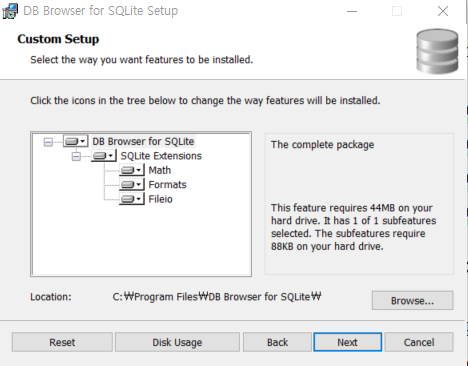
Task: Open the Fileio feature drive icon dropdown
Action: click(x=132, y=199)
